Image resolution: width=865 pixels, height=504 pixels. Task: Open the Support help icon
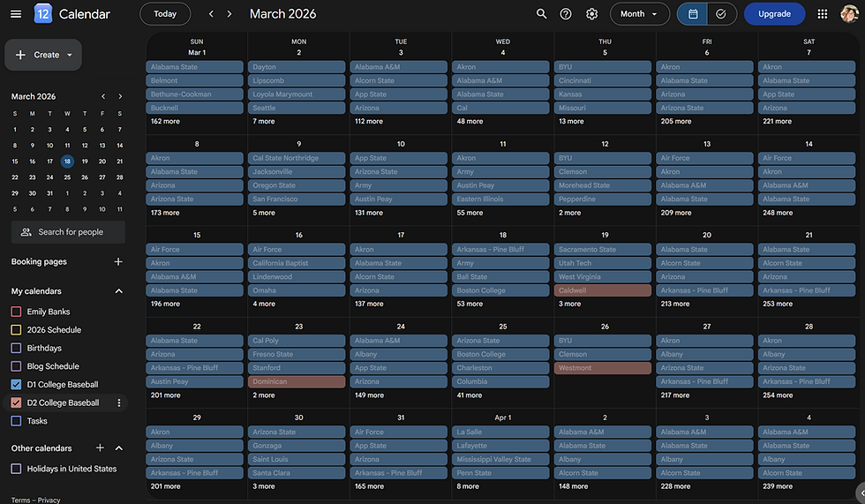tap(566, 14)
